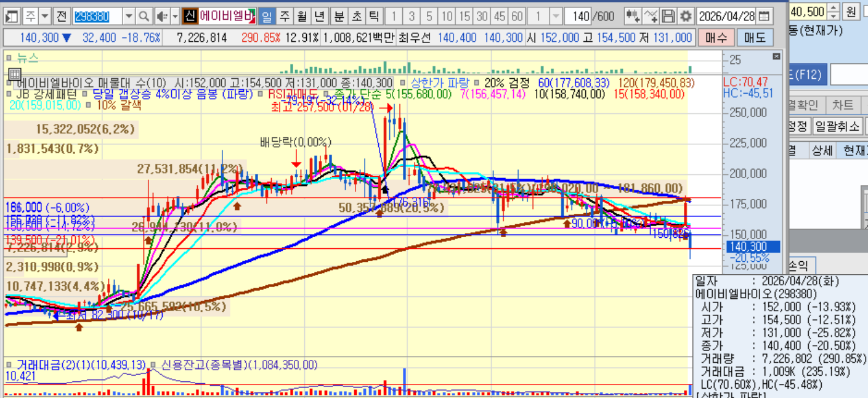This screenshot has height=398, width=868.
Task: Click the stock search magnifier icon
Action: pos(144,16)
